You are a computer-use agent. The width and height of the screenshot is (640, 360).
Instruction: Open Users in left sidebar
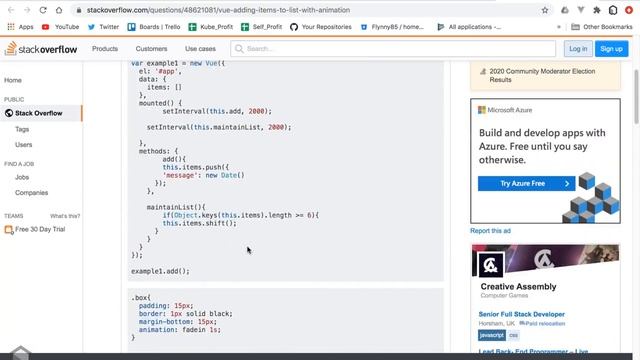click(x=24, y=145)
